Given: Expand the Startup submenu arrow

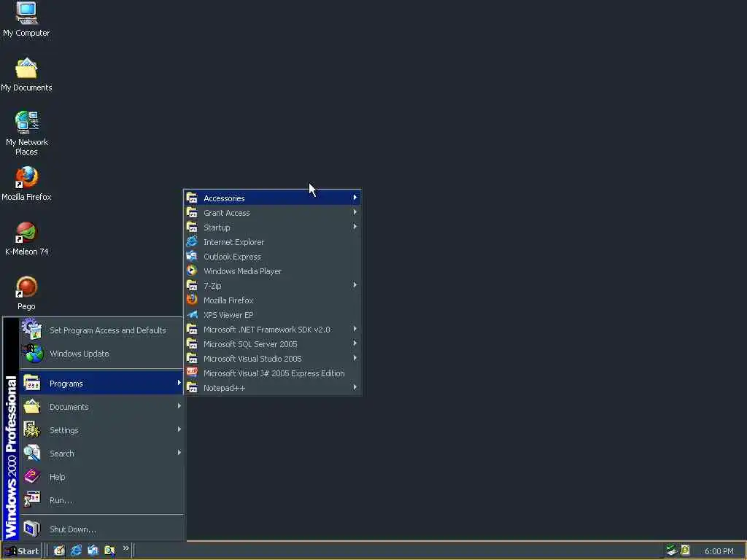Looking at the screenshot, I should (x=355, y=227).
